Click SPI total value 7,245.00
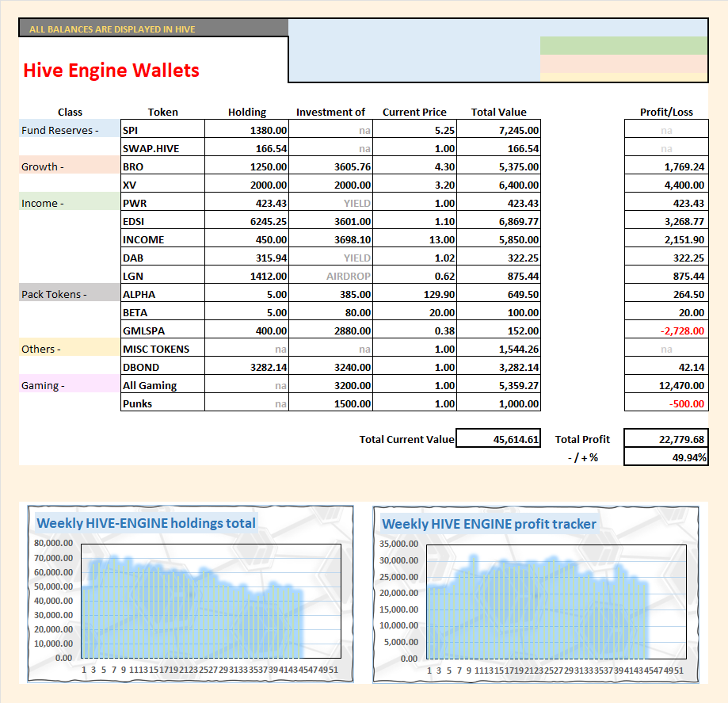Image resolution: width=728 pixels, height=703 pixels. [498, 128]
